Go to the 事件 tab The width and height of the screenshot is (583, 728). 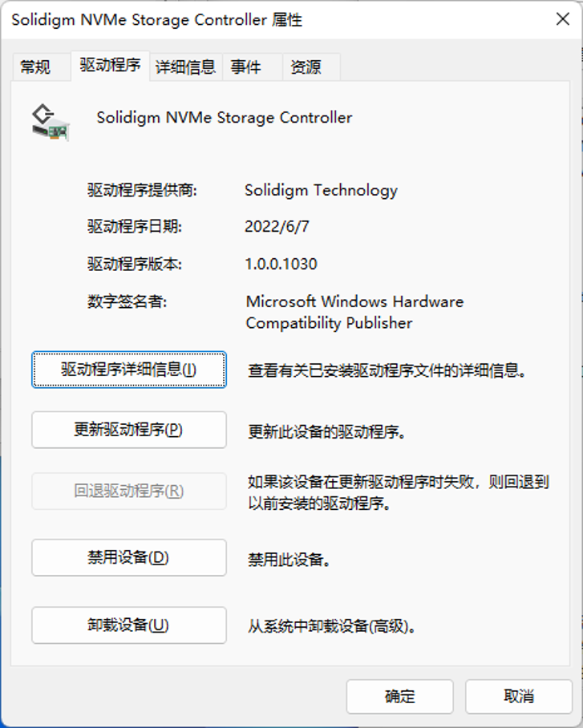click(x=246, y=67)
